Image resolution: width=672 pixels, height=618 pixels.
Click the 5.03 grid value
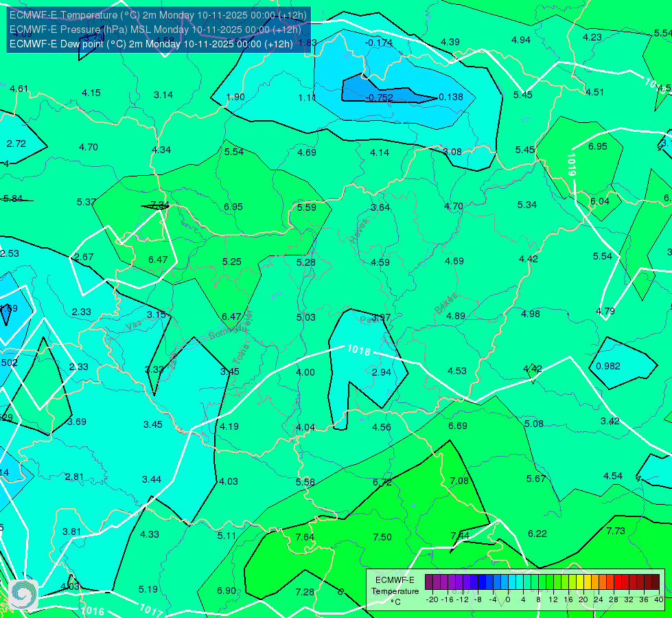[x=306, y=317]
